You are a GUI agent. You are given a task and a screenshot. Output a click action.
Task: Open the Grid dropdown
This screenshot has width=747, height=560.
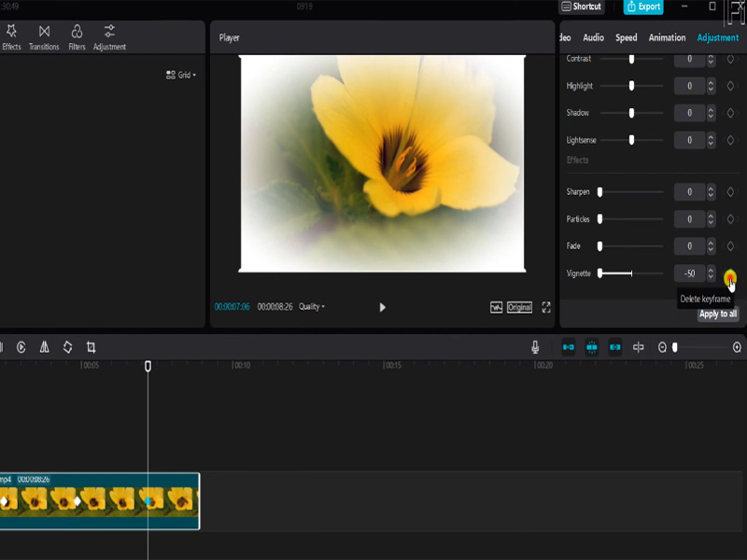[x=183, y=77]
